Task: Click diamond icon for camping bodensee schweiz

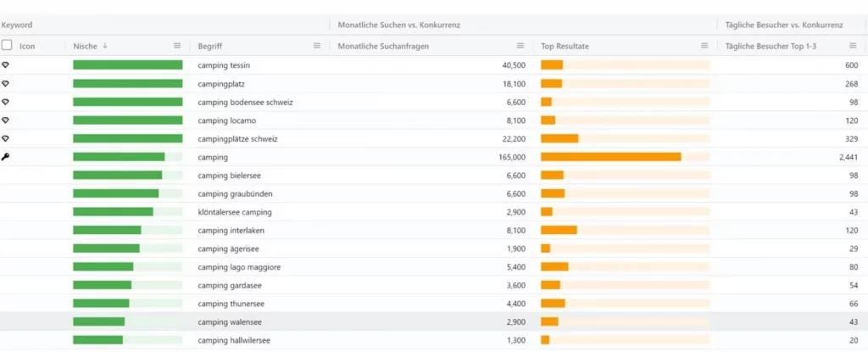Action: [5, 102]
